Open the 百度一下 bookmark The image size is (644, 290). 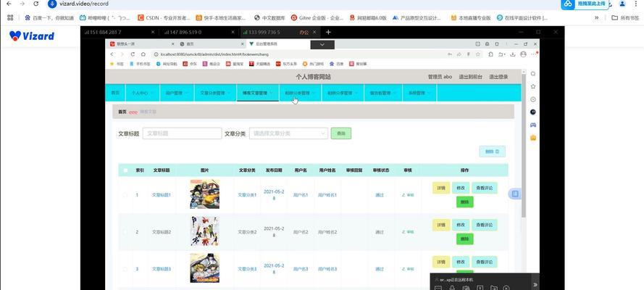(49, 18)
